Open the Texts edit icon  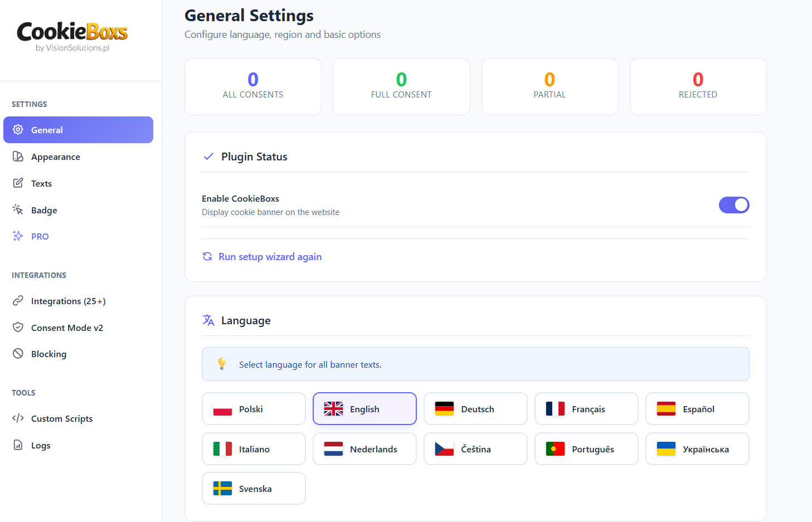pos(18,183)
